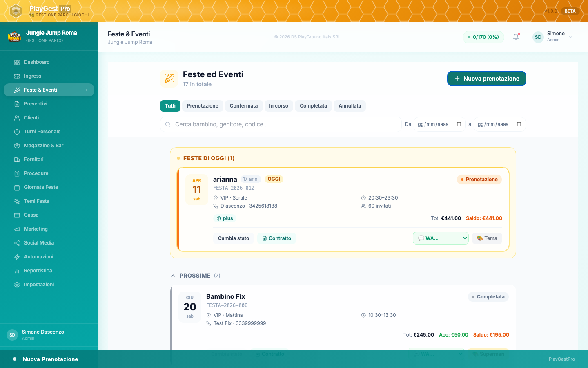The width and height of the screenshot is (588, 368).
Task: Open the WA dropdown on arianna's party
Action: [x=441, y=238]
